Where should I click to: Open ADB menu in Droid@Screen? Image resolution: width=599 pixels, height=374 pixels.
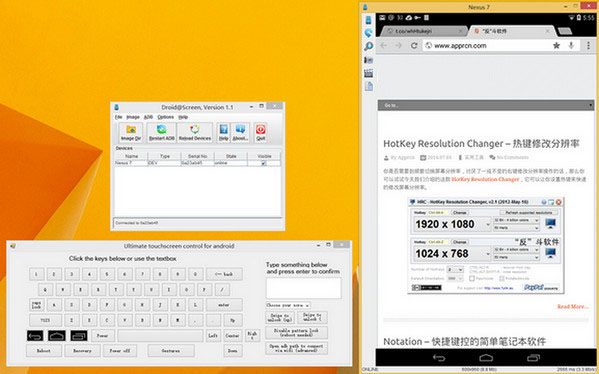pos(148,117)
